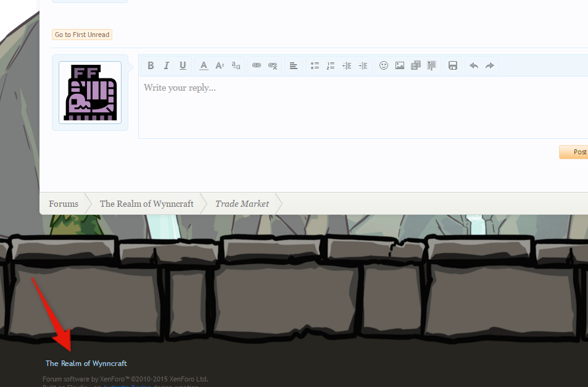
Task: Open the font size dropdown
Action: tap(220, 65)
